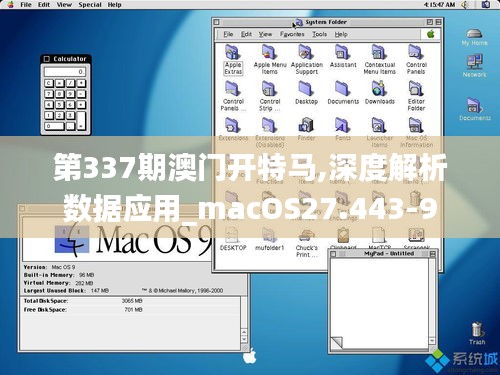This screenshot has height=375, width=500.
Task: Select the DESKTOP file icon
Action: coord(232,236)
